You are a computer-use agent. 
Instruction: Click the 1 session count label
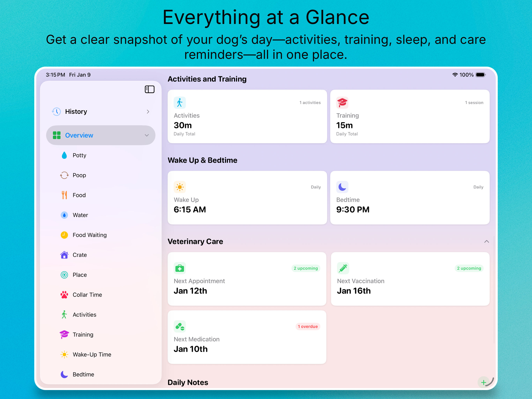point(474,102)
